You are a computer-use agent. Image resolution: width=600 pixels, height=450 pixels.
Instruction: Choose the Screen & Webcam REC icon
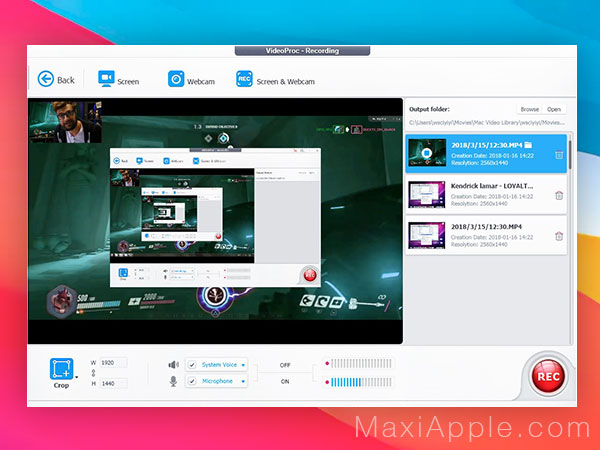(x=244, y=79)
